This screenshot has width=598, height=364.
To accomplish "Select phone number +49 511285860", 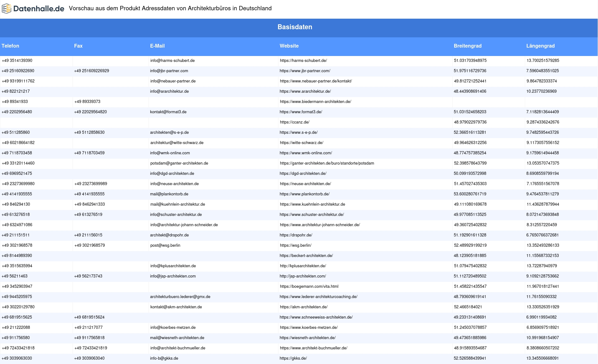I will click(16, 133).
